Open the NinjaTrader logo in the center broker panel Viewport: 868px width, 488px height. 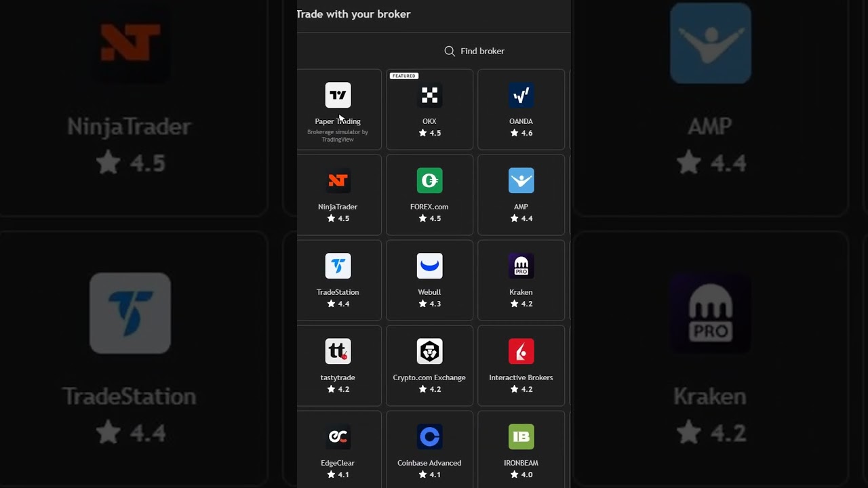(338, 181)
